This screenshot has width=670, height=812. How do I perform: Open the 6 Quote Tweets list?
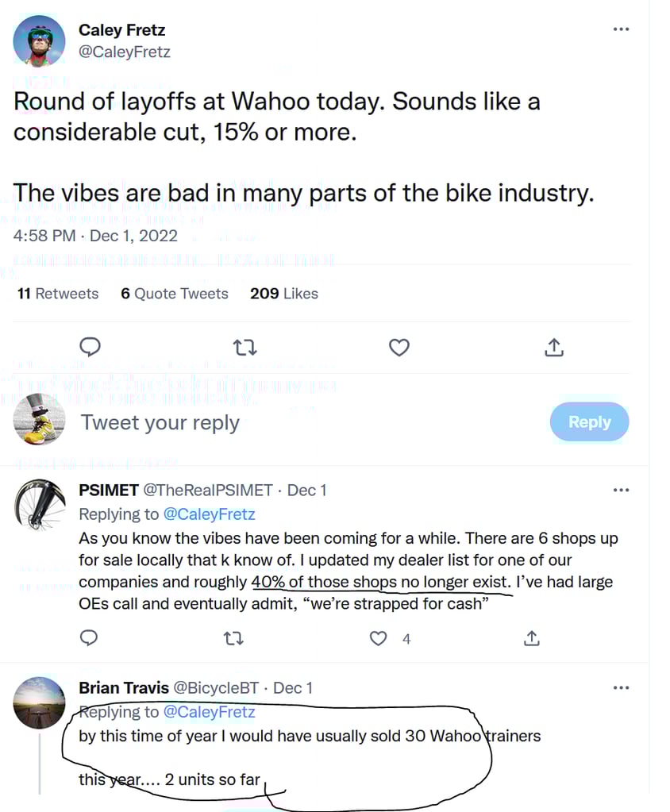point(174,294)
